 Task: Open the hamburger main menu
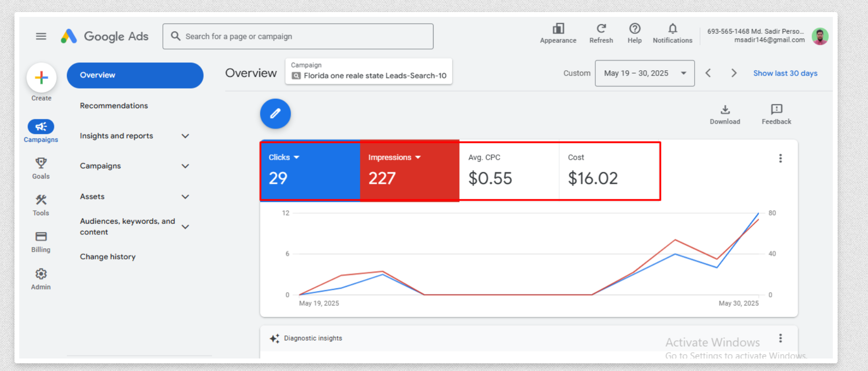[x=41, y=37]
